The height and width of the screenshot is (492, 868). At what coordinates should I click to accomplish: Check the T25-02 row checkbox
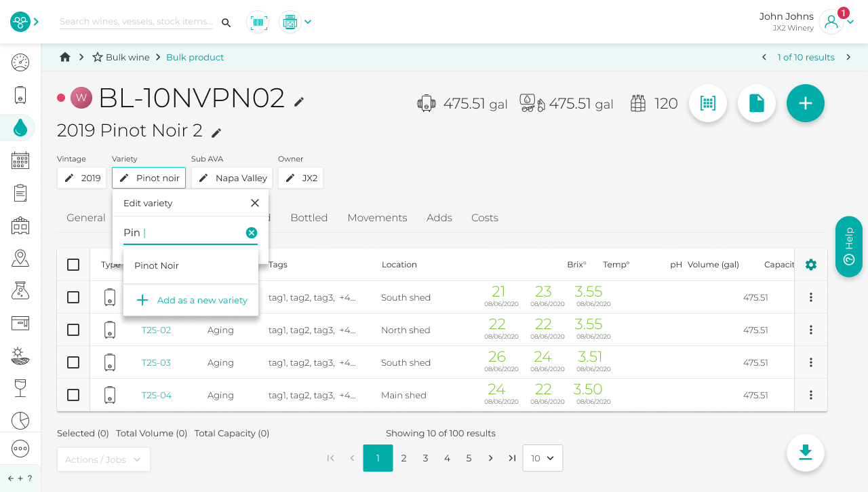click(x=73, y=330)
